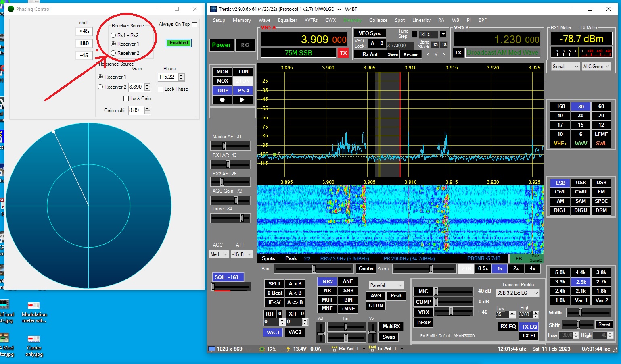This screenshot has height=364, width=621.
Task: Open the ALC Group TX meter dropdown
Action: [x=596, y=67]
